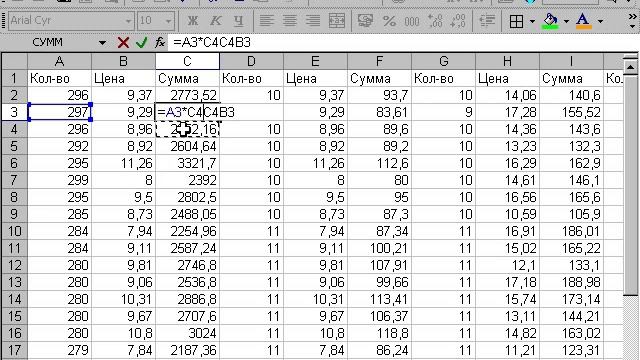Click cell A3 containing 297
Screen dimensions: 640x360
click(x=60, y=112)
